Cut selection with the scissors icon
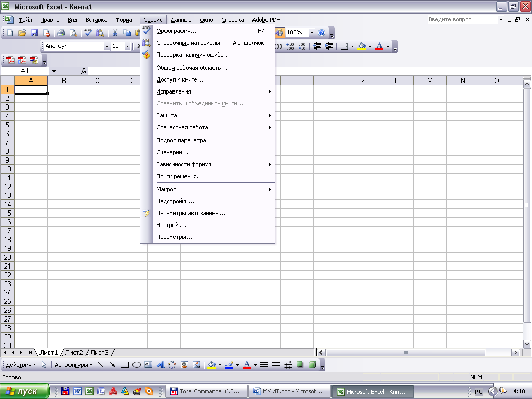 (115, 33)
